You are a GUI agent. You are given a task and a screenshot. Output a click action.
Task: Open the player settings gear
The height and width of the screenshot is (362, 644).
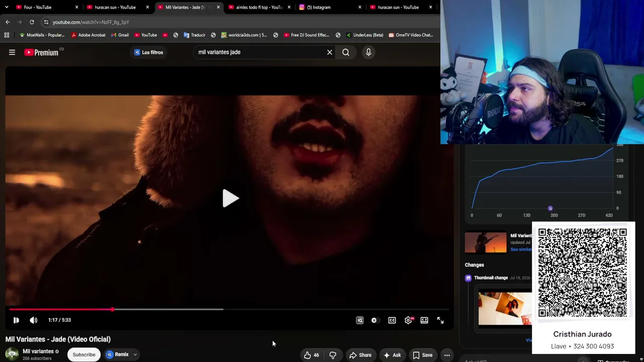[x=408, y=320]
